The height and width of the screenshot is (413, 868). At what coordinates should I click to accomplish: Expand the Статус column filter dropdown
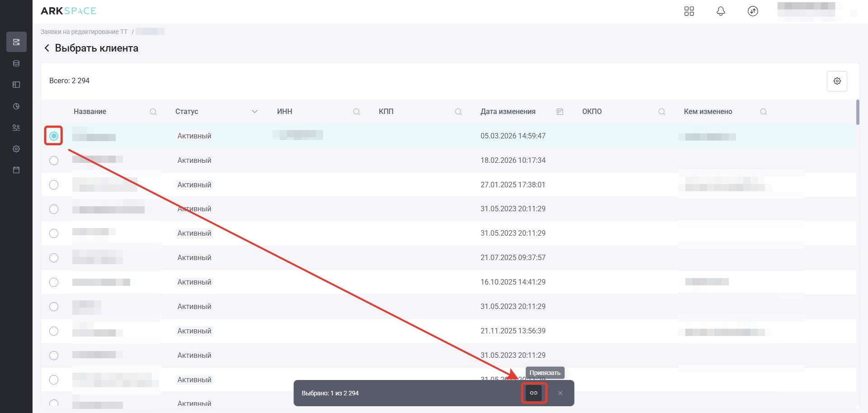click(255, 112)
